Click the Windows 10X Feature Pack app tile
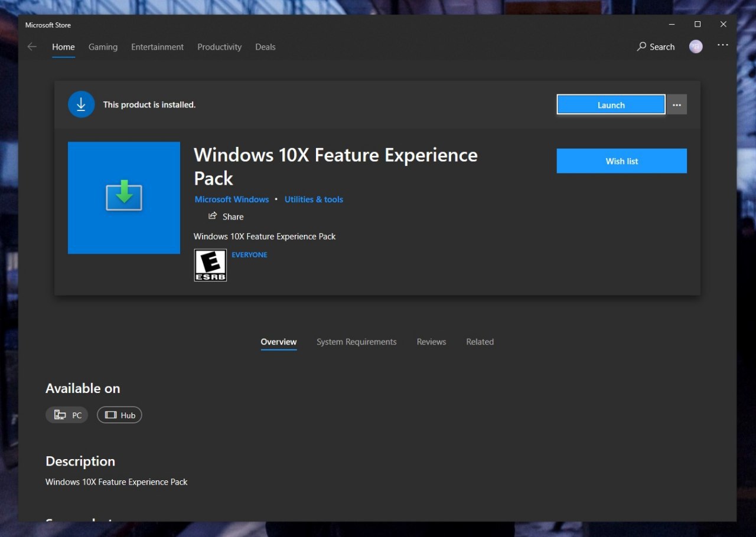Image resolution: width=756 pixels, height=537 pixels. point(124,198)
